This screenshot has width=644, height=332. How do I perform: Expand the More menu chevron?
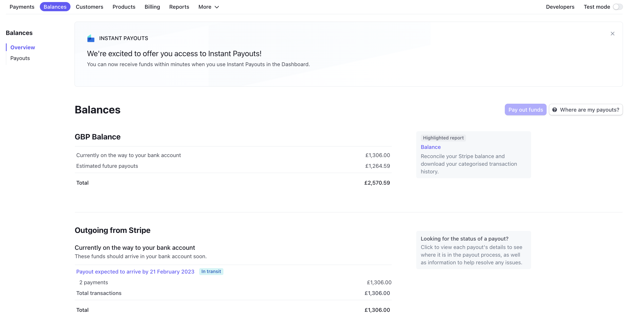pos(217,7)
